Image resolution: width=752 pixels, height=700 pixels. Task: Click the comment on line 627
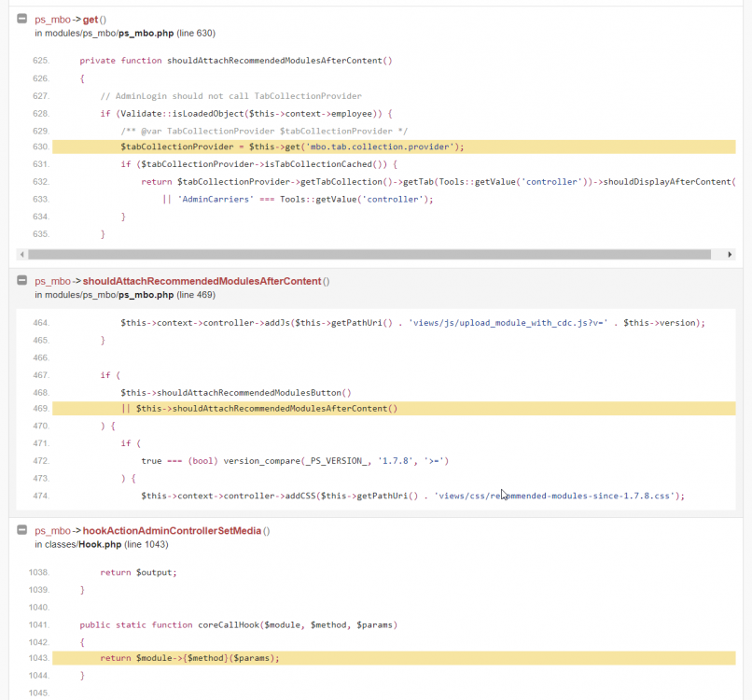pos(231,96)
